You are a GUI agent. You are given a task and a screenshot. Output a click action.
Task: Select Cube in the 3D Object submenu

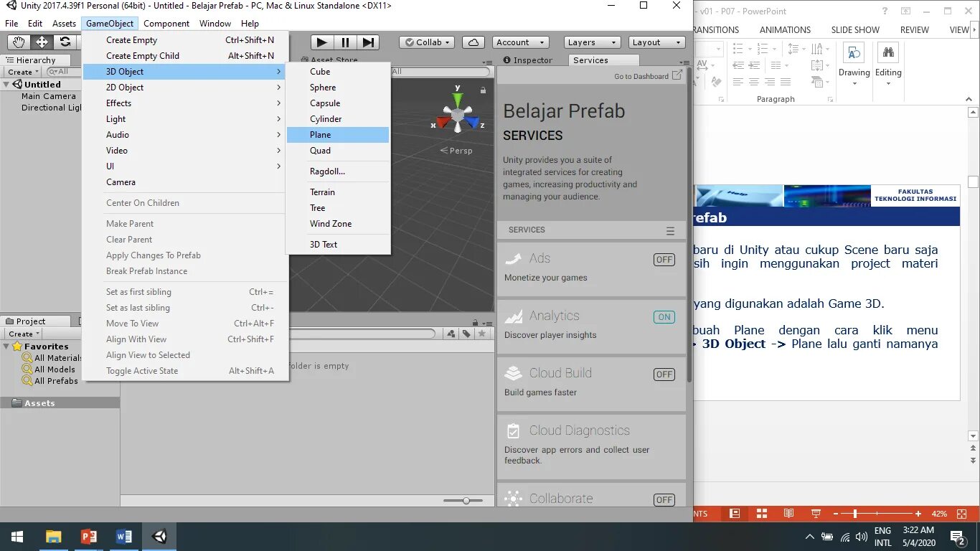[x=338, y=72]
